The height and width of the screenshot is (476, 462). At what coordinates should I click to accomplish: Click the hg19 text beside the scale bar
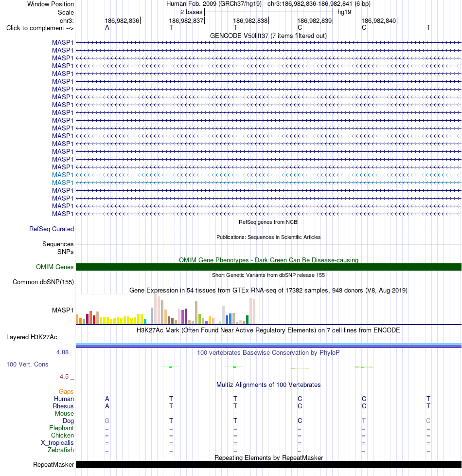point(344,12)
